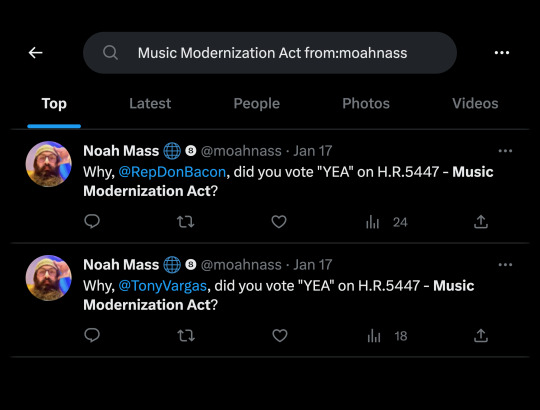Open Noah Mass avatar on first tweet
540x410 pixels.
click(x=49, y=164)
